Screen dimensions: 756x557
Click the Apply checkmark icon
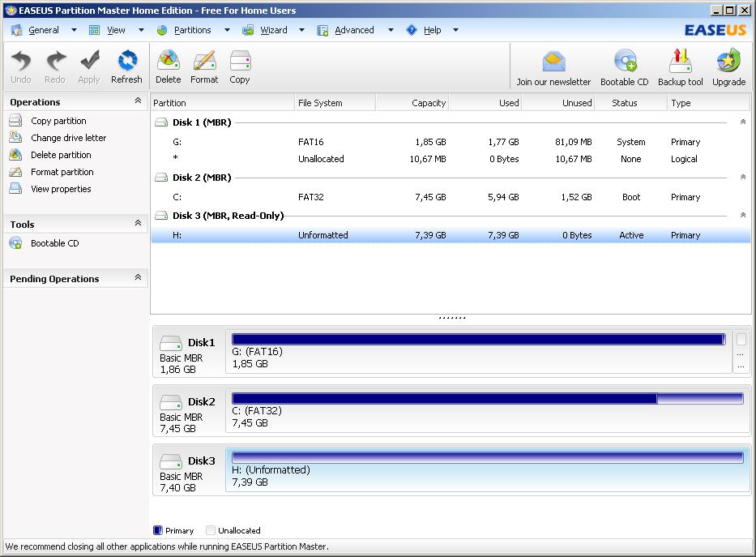click(90, 61)
